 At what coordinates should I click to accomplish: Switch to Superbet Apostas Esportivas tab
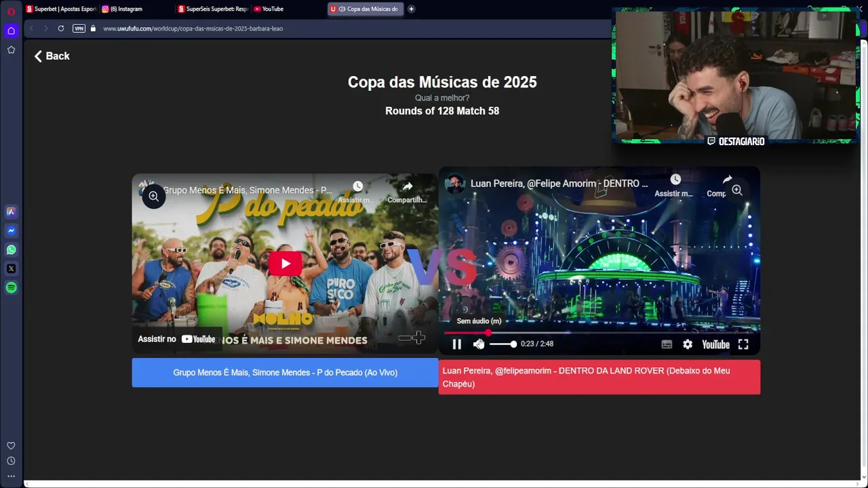61,9
